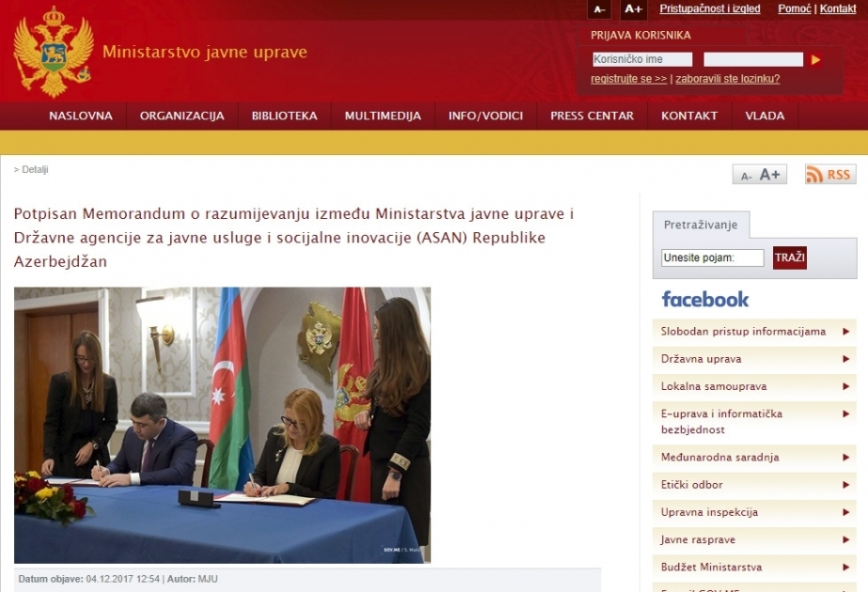
Task: Click the Autor: MJU text
Action: (x=192, y=579)
